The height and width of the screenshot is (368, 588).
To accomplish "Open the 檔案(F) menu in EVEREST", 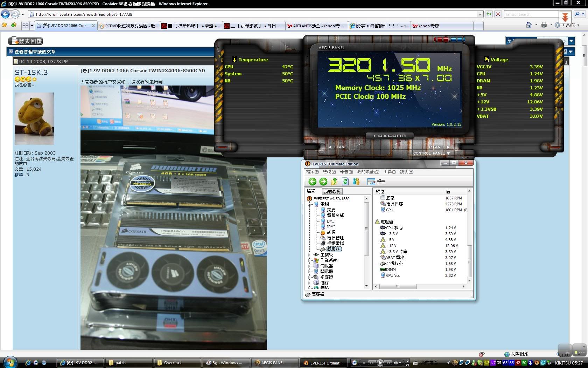I will tap(312, 172).
